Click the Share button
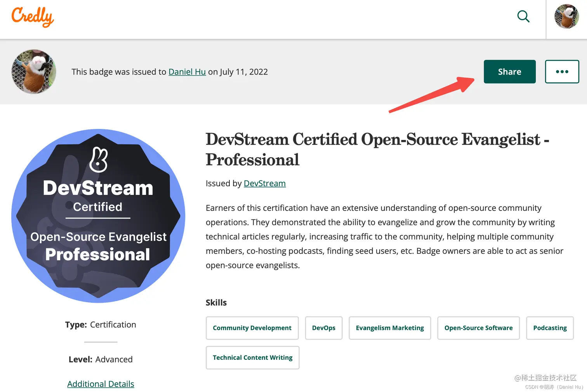This screenshot has height=392, width=587. [x=509, y=71]
